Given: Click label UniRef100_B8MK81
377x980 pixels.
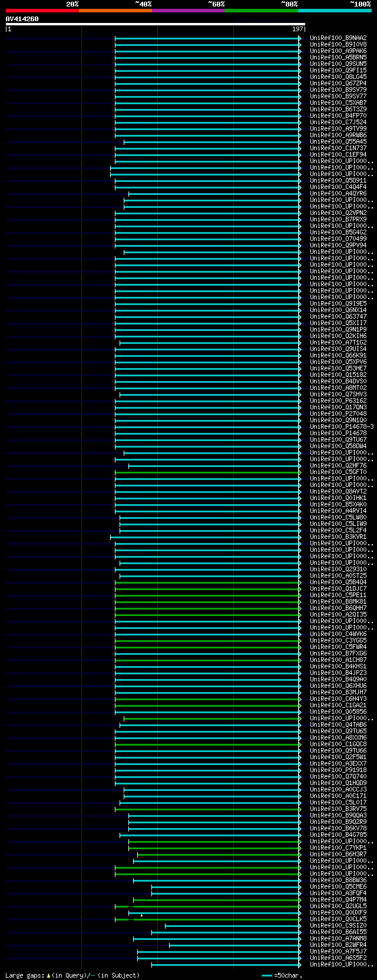Looking at the screenshot, I should (338, 601).
